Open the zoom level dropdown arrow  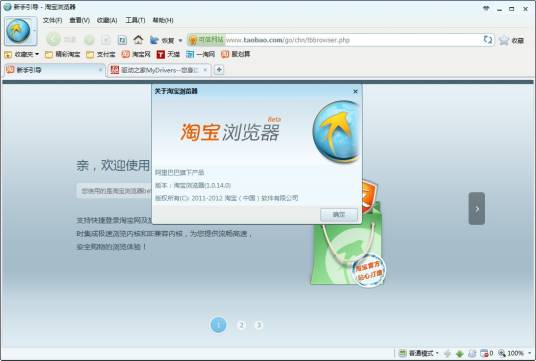(530, 353)
